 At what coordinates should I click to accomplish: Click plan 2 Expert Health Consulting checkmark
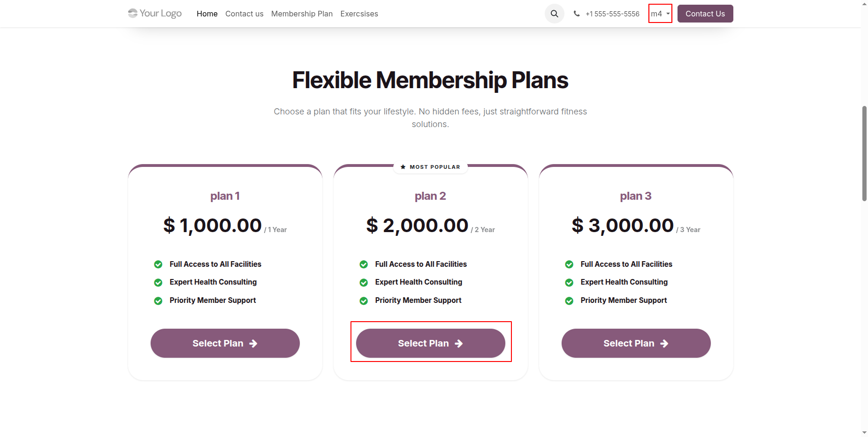tap(364, 282)
